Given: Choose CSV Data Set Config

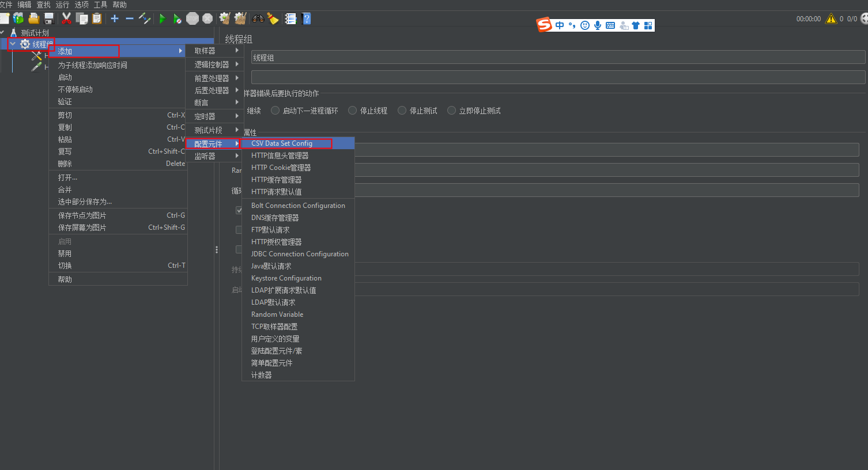Looking at the screenshot, I should [298, 143].
